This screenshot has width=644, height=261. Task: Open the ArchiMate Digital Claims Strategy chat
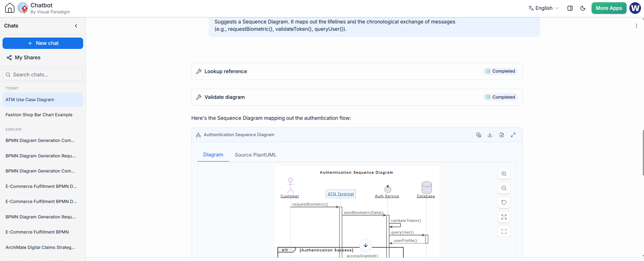click(x=43, y=247)
